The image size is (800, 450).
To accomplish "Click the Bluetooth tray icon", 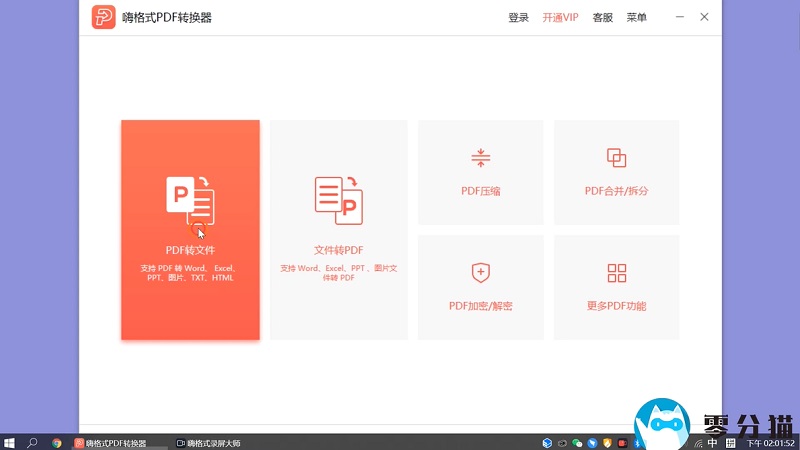I will (x=637, y=443).
